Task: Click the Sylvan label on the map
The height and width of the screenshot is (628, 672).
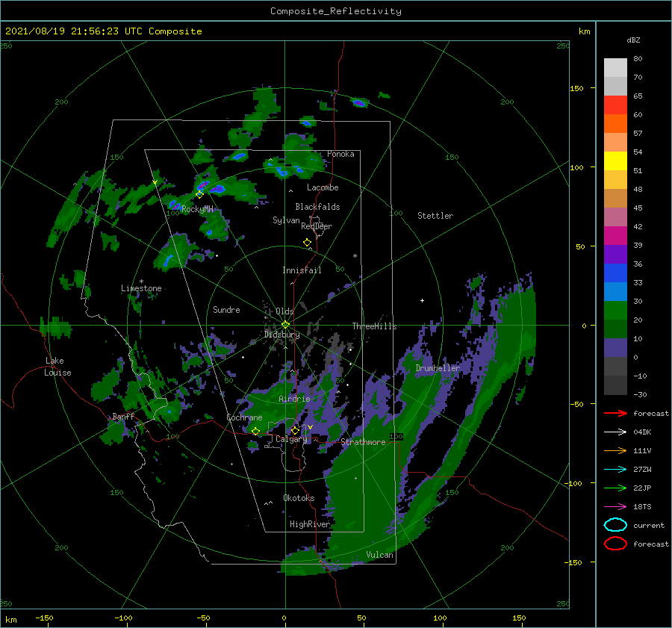Action: click(286, 220)
